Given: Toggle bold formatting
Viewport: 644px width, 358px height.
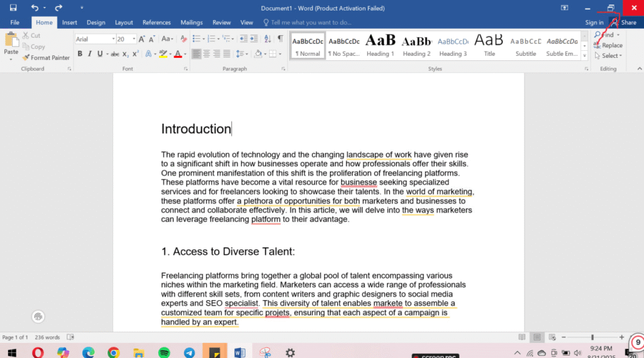Looking at the screenshot, I should pyautogui.click(x=80, y=54).
